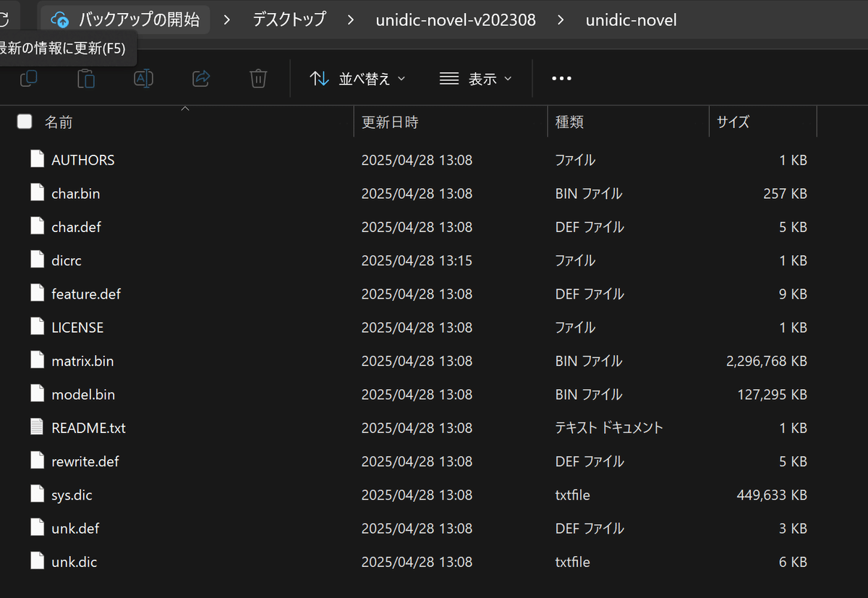This screenshot has width=868, height=598.
Task: Select the char.def file name
Action: [76, 226]
